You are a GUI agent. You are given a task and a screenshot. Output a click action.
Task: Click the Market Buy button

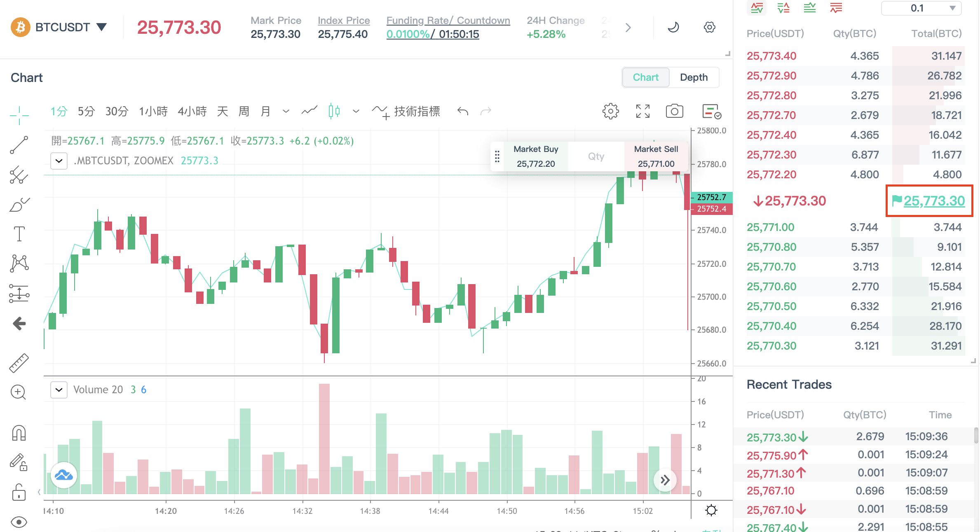(536, 156)
